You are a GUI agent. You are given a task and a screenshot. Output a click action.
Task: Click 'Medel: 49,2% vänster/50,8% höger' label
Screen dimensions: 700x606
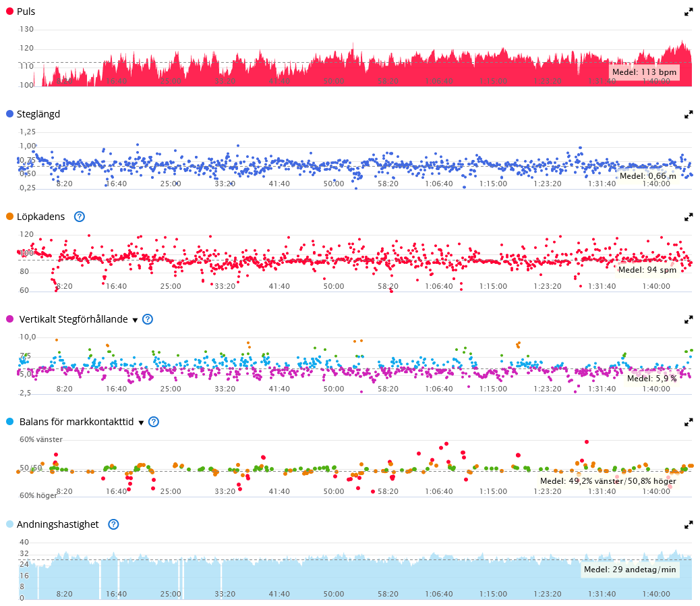click(x=608, y=481)
